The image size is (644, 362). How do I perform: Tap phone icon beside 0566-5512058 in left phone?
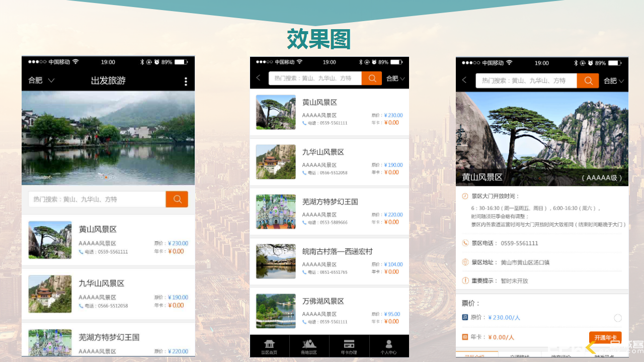81,306
